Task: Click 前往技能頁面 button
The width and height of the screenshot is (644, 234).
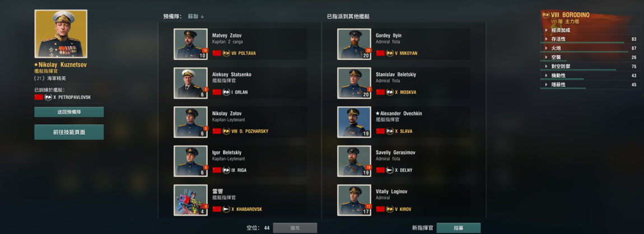Action: click(x=69, y=132)
